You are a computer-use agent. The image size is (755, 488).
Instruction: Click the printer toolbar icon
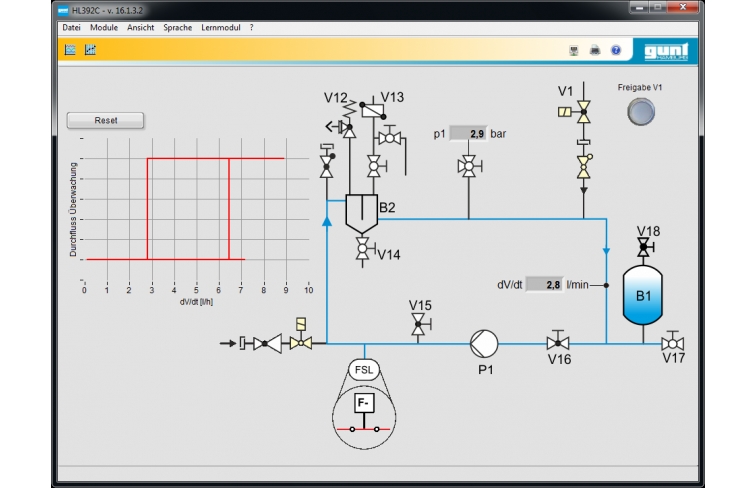point(595,50)
